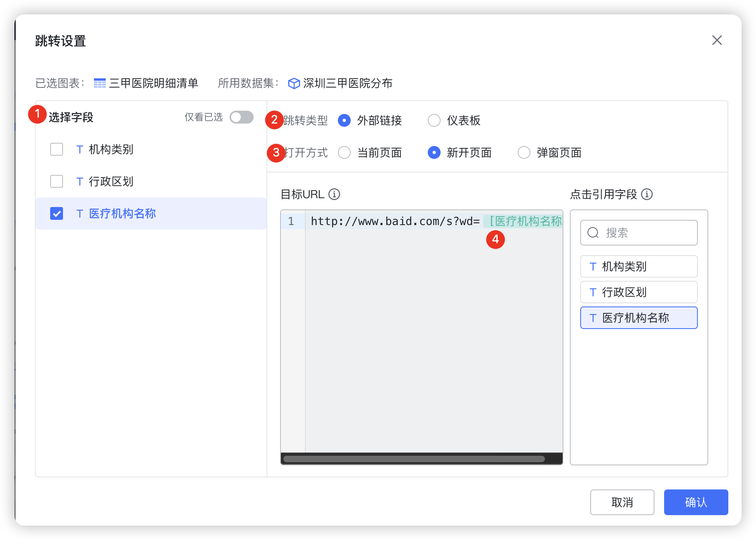Click the [医疗机构名称] placeholder tag in URL
The width and height of the screenshot is (756, 540).
[x=523, y=221]
